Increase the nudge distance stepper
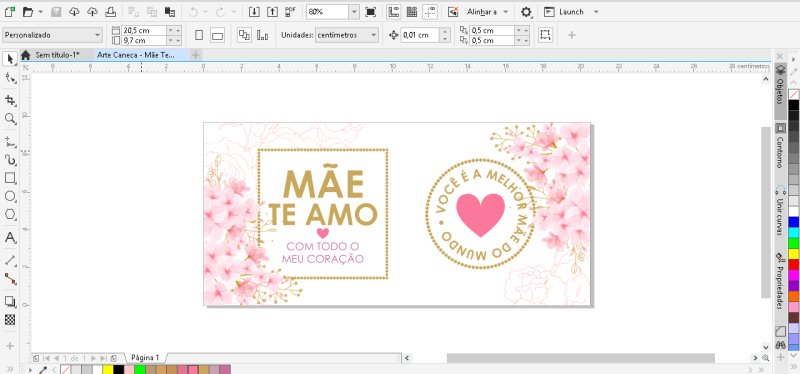This screenshot has height=374, width=800. coord(445,32)
